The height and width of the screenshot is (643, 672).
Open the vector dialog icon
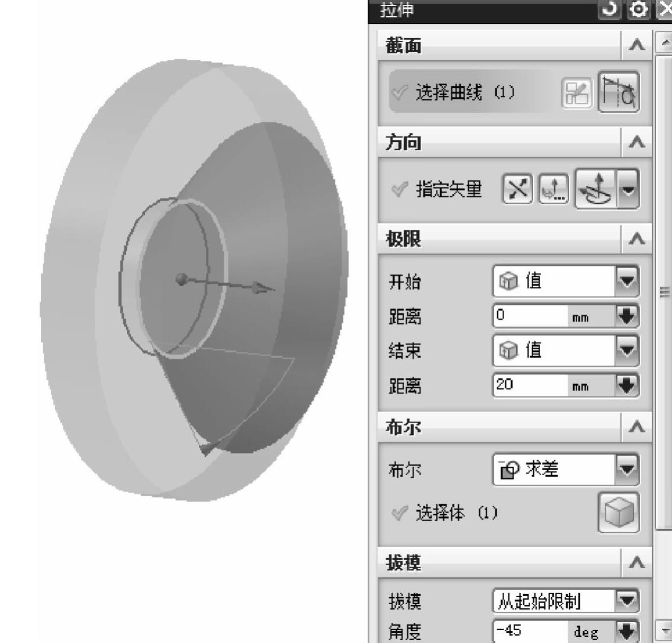pos(554,188)
